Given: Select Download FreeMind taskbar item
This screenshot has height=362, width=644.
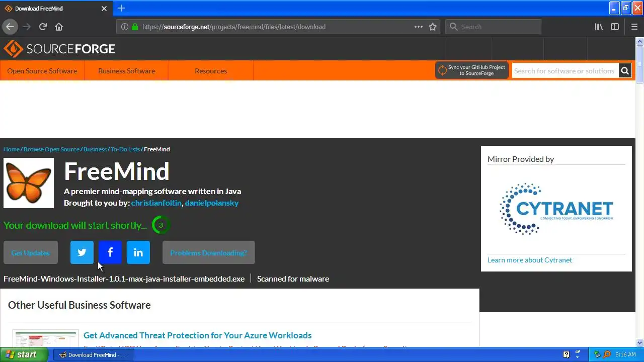Looking at the screenshot, I should [93, 354].
